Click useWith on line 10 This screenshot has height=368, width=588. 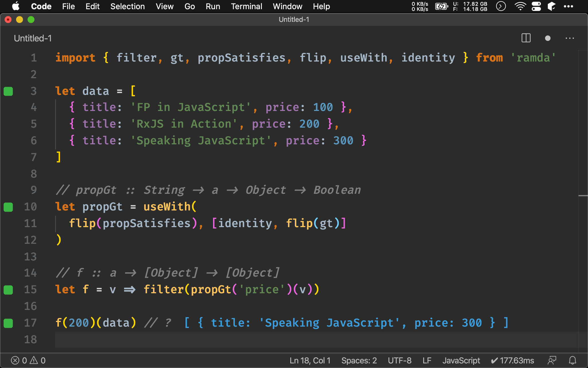point(167,207)
